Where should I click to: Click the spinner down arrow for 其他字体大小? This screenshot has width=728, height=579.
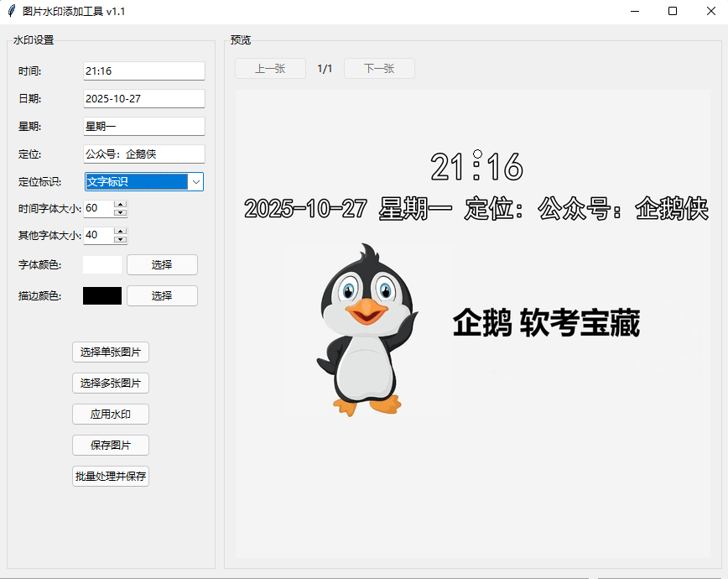pyautogui.click(x=122, y=240)
